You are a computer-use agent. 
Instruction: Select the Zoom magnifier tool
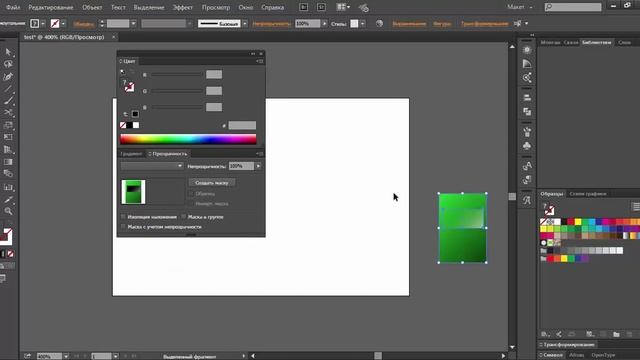(x=8, y=211)
